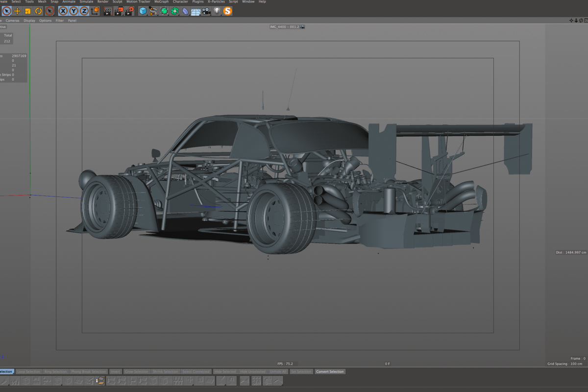Select the Scale tool
This screenshot has height=392, width=588.
tap(27, 11)
